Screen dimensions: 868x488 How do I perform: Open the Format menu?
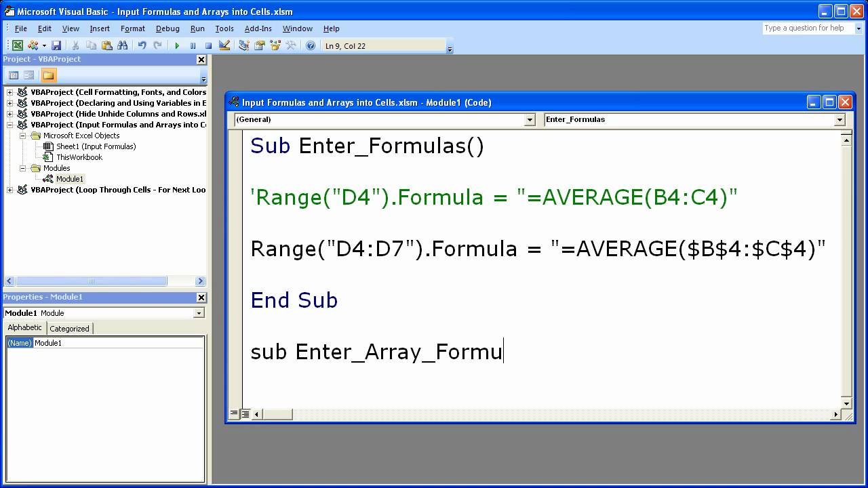pyautogui.click(x=133, y=28)
